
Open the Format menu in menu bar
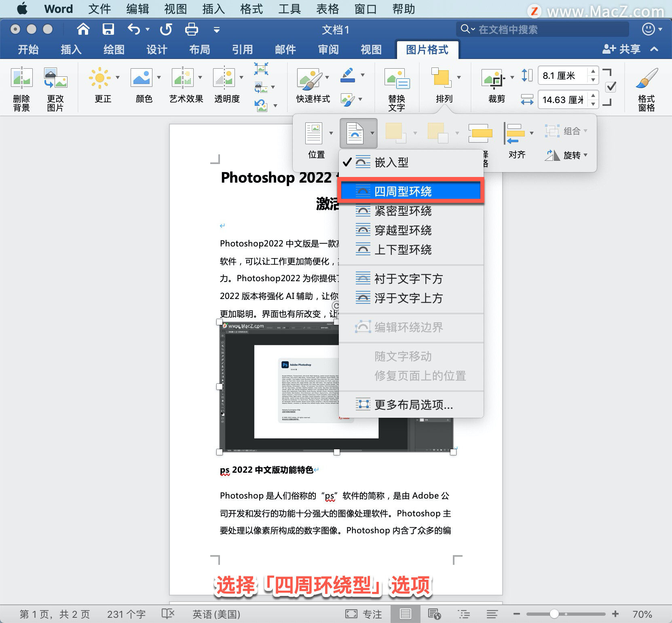pyautogui.click(x=251, y=9)
